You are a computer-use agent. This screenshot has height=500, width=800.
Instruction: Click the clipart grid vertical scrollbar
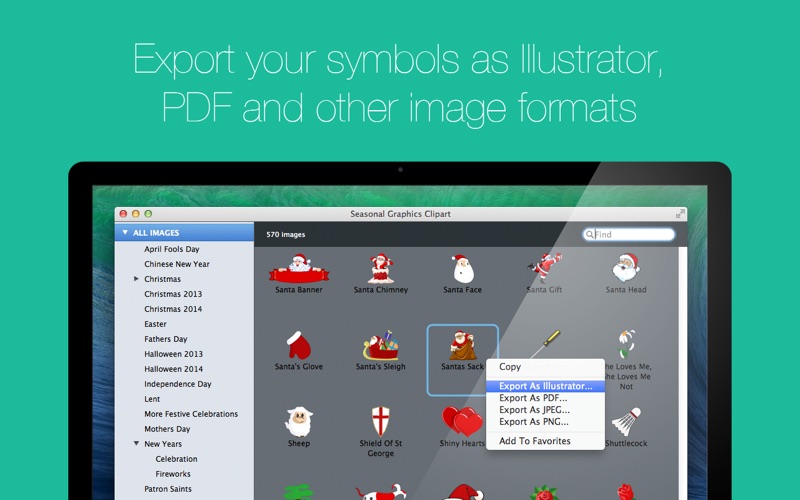coord(683,373)
